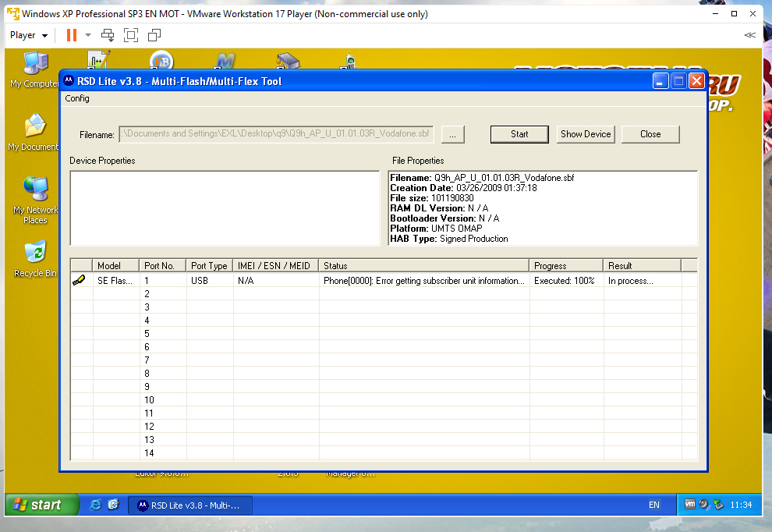Select the My Computer desktop icon

click(x=35, y=70)
